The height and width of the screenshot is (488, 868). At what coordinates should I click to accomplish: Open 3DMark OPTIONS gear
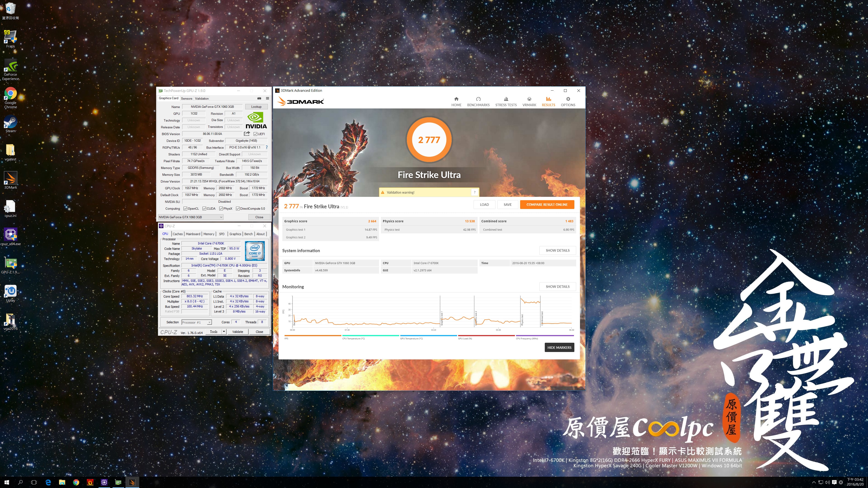click(x=568, y=102)
